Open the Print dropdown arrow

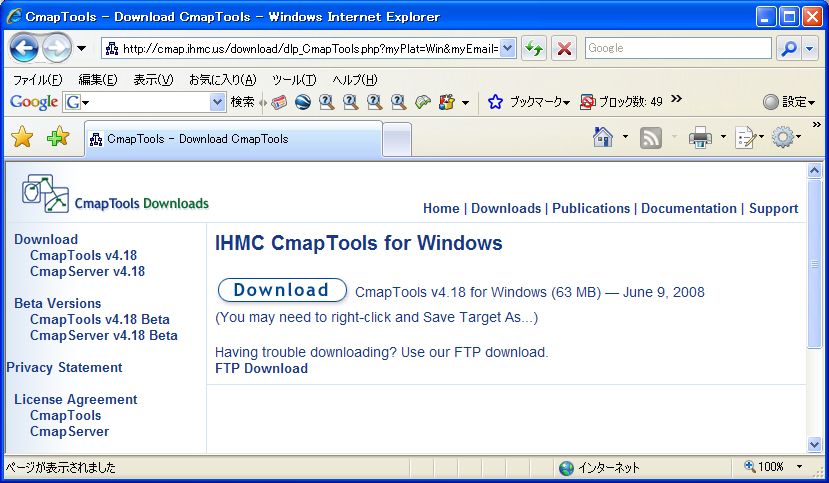pos(723,137)
